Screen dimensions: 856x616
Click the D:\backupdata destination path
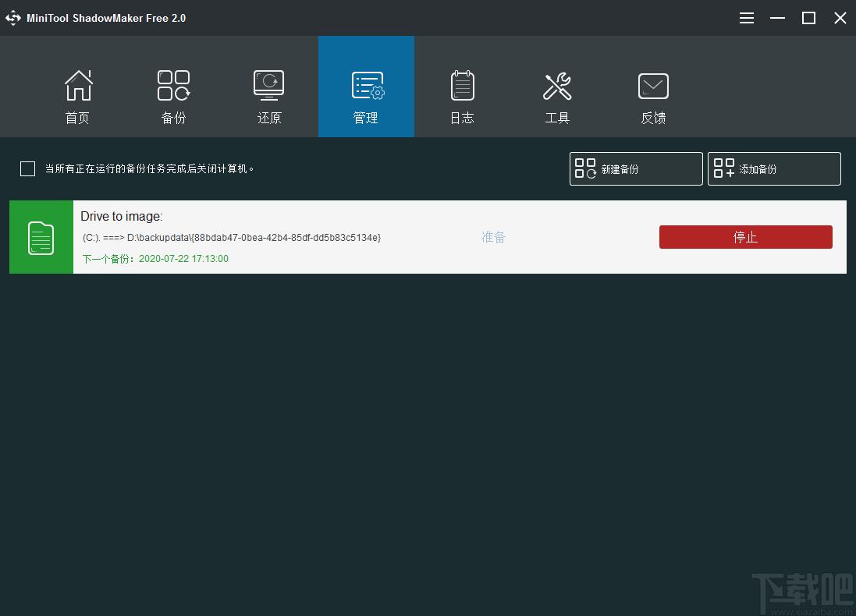pyautogui.click(x=254, y=238)
